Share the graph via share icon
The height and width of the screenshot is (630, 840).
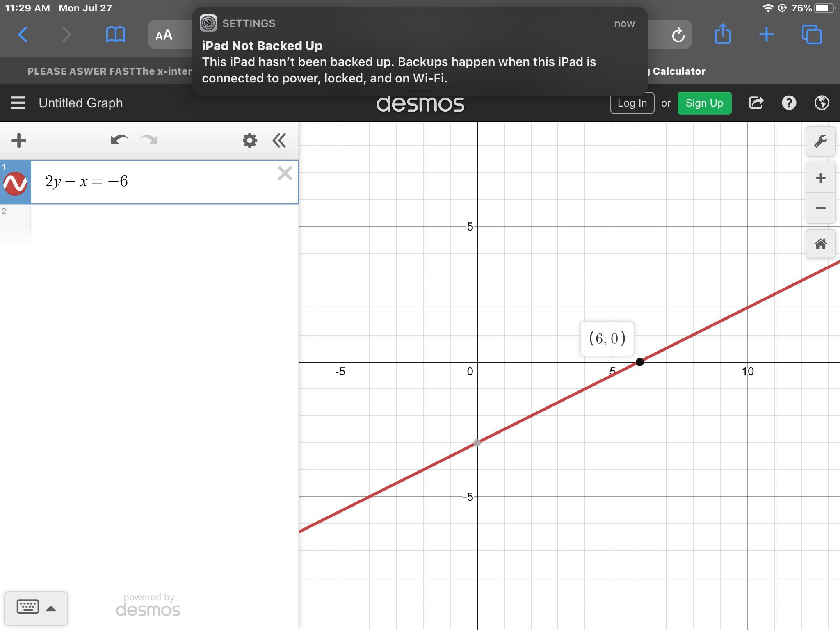pos(756,103)
